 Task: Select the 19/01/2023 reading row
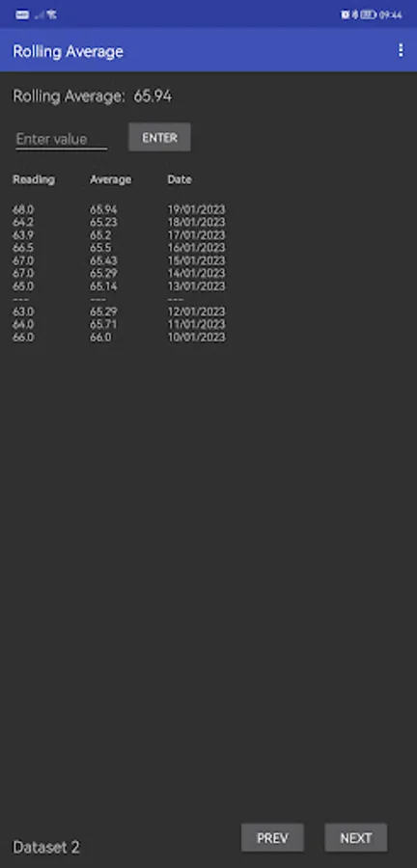click(119, 210)
